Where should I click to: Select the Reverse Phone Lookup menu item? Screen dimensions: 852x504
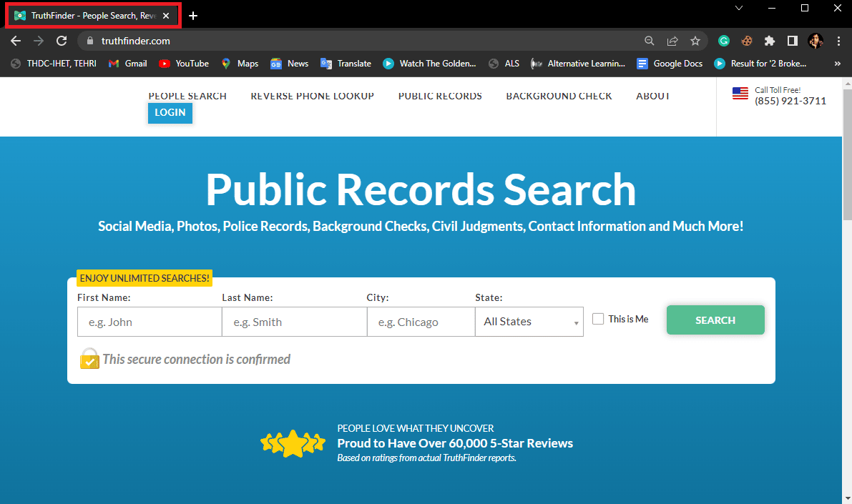click(312, 96)
